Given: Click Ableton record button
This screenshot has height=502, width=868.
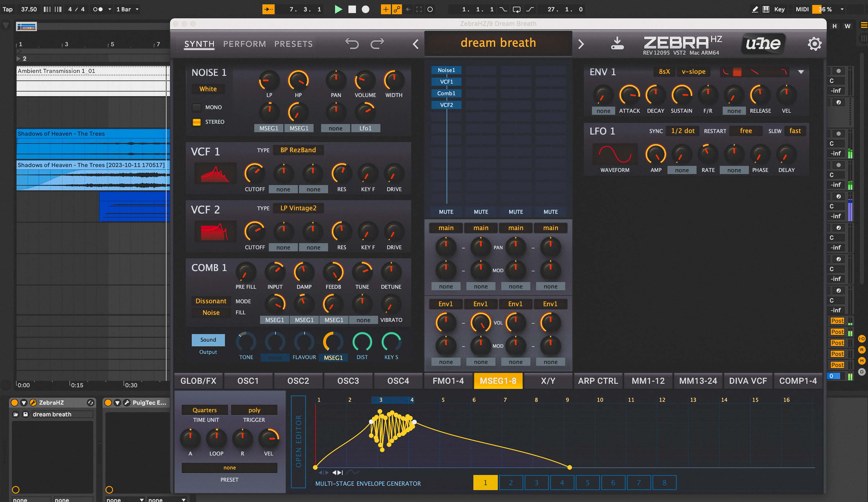Looking at the screenshot, I should point(366,9).
